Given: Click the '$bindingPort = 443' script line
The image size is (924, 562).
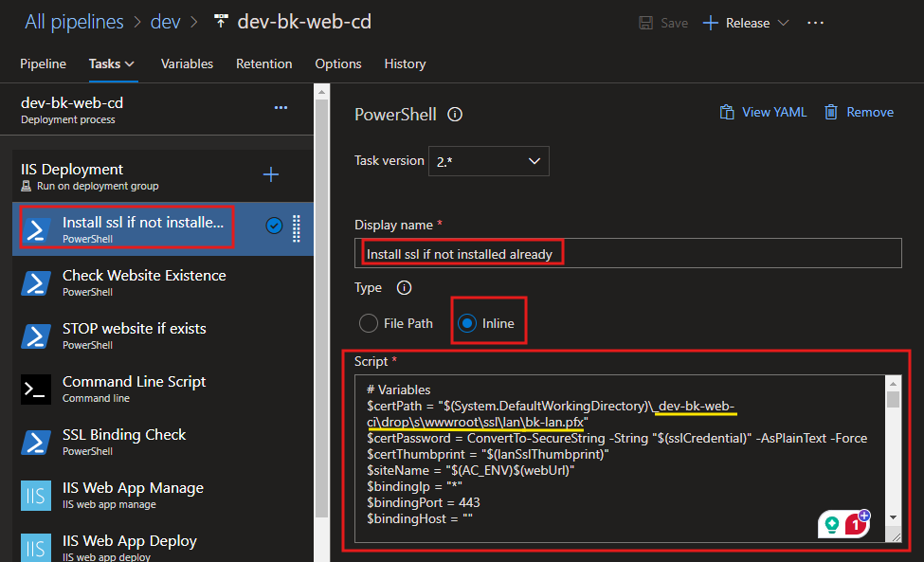Looking at the screenshot, I should 423,502.
